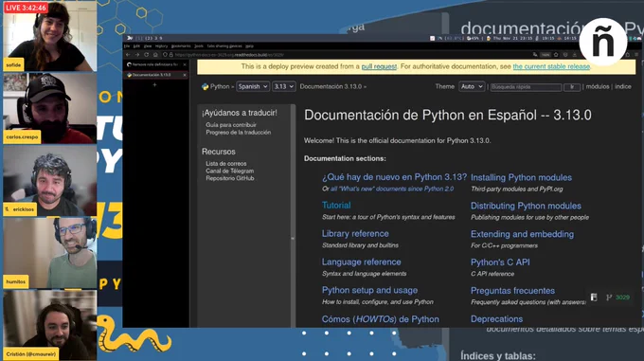Open 'Cómos (HOWTOs) de Python' link
This screenshot has width=644, height=361.
click(x=381, y=319)
